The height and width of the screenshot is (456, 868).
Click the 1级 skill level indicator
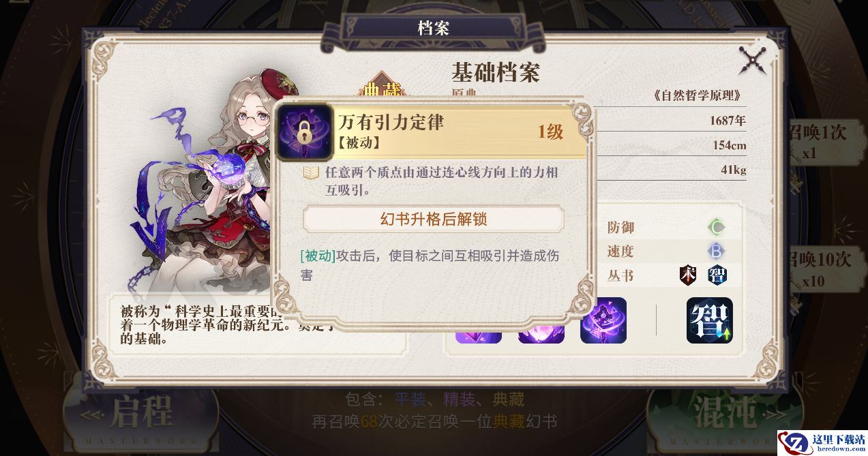tap(551, 132)
